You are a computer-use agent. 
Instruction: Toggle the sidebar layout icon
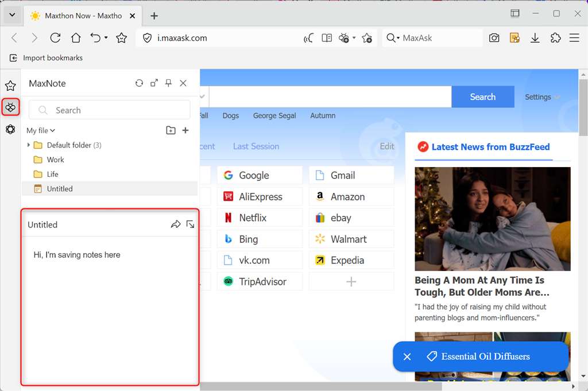pos(515,14)
